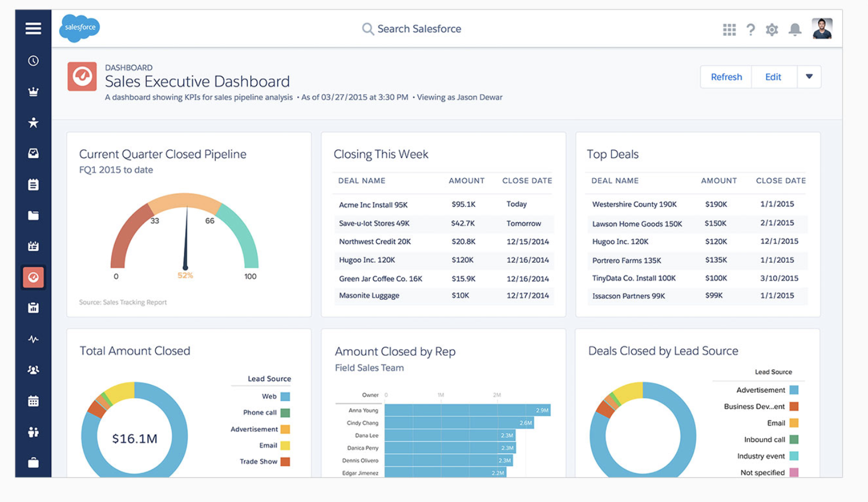Open the App Launcher grid icon
The width and height of the screenshot is (868, 502).
(x=729, y=30)
